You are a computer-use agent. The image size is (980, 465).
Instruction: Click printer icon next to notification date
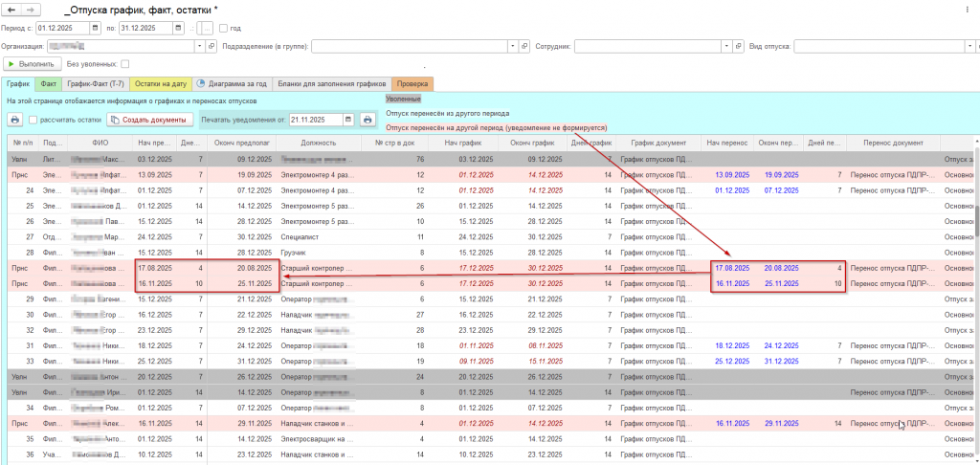(x=367, y=120)
